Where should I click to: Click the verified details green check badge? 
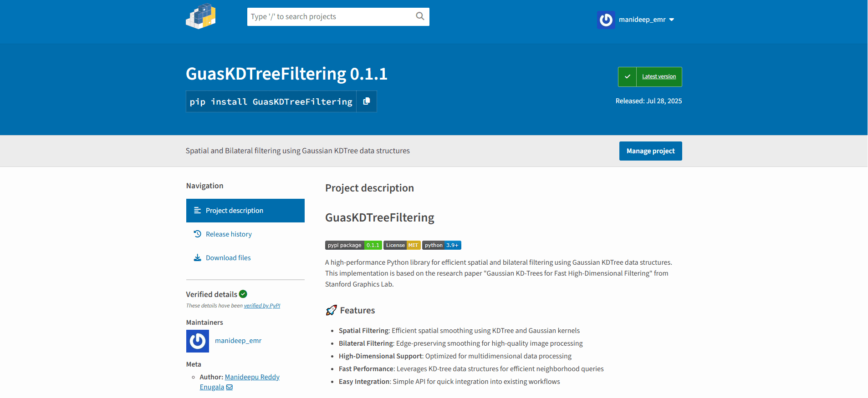243,294
